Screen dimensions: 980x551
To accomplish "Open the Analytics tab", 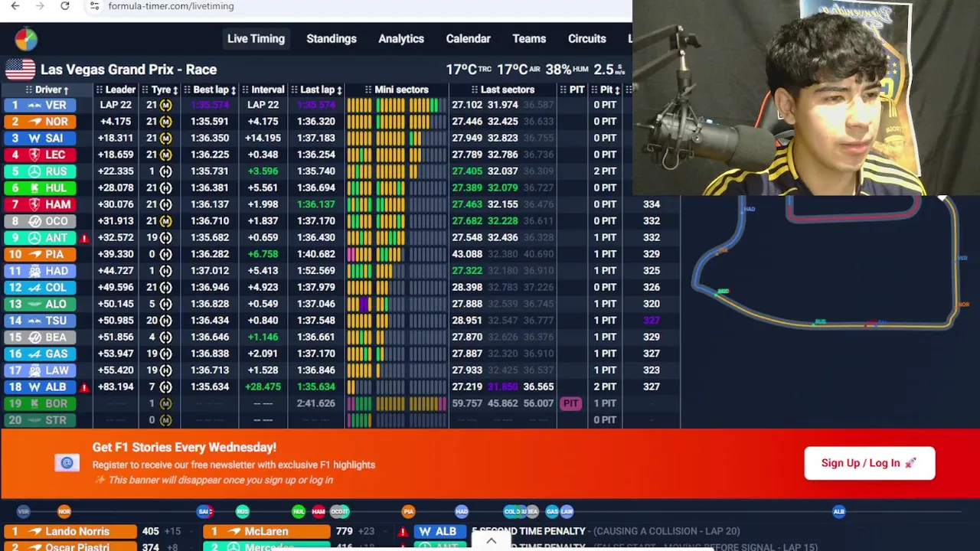I will tap(401, 39).
